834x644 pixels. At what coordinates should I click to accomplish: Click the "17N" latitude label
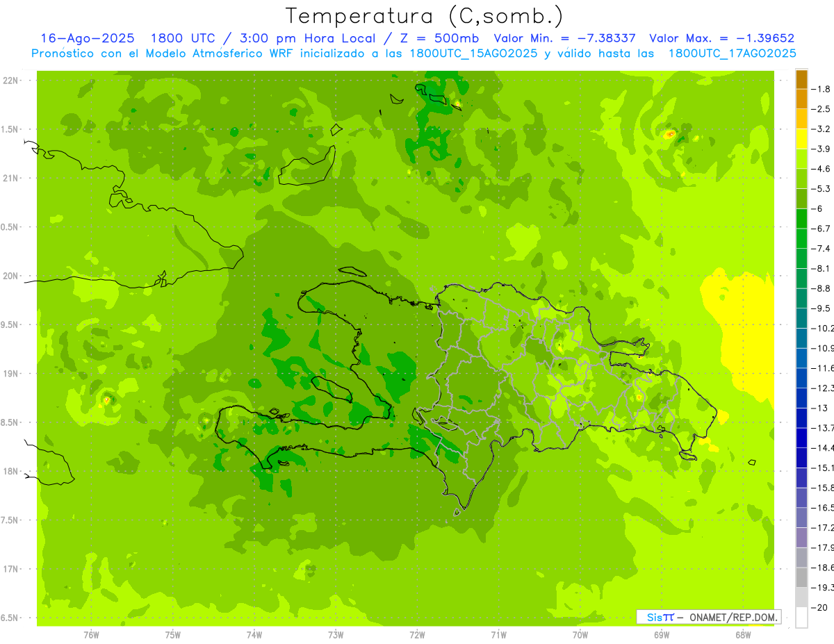(11, 569)
